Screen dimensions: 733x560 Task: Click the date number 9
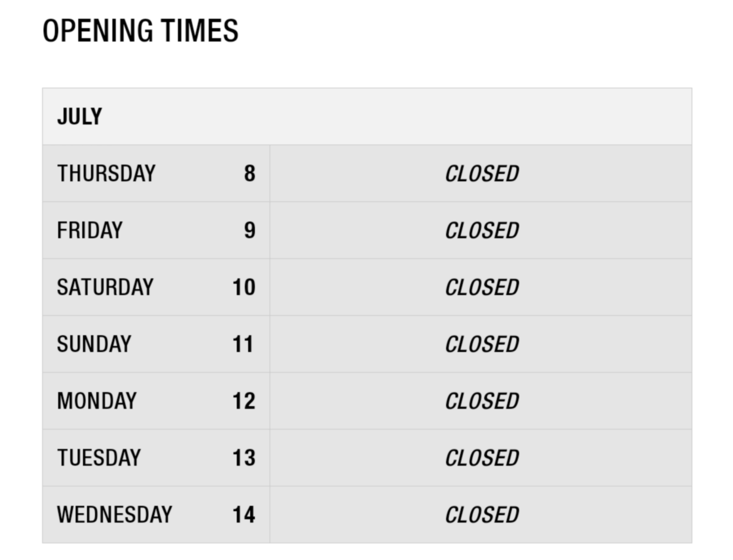(x=250, y=230)
